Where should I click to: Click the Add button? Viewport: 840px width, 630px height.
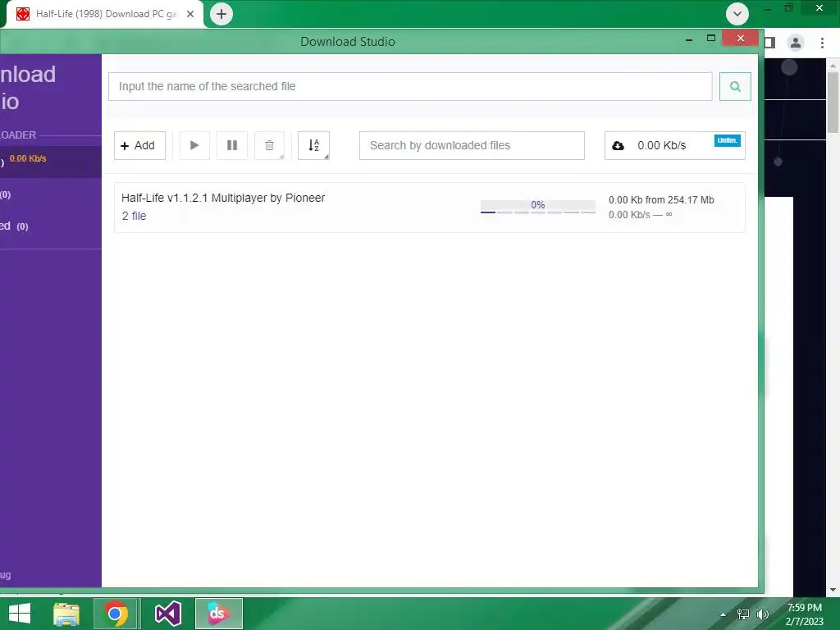click(x=139, y=145)
